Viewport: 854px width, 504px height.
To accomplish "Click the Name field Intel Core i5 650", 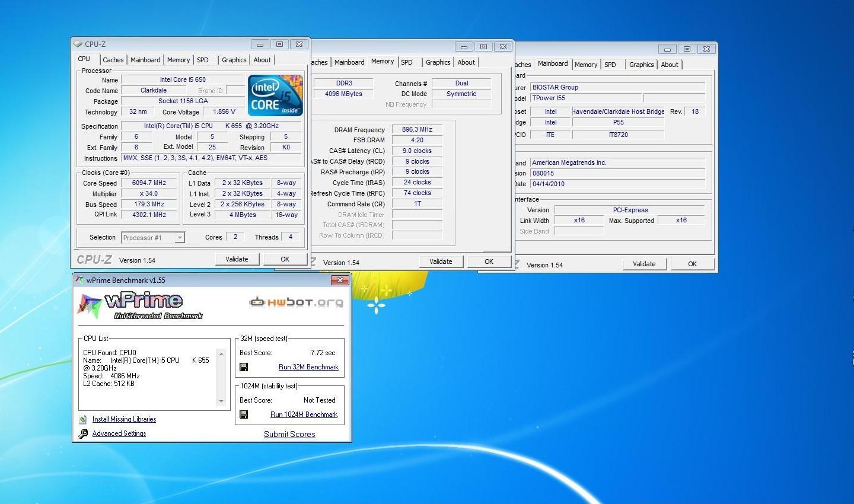I will [183, 79].
